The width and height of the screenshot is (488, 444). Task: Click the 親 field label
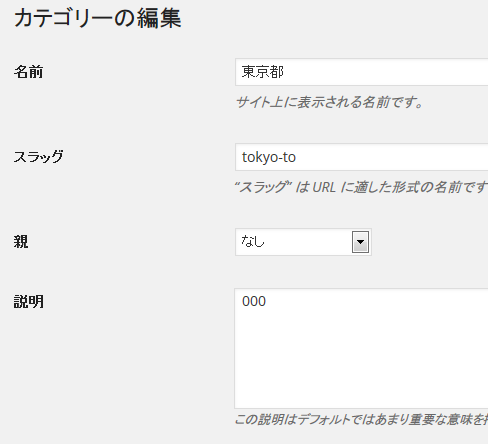[x=21, y=242]
